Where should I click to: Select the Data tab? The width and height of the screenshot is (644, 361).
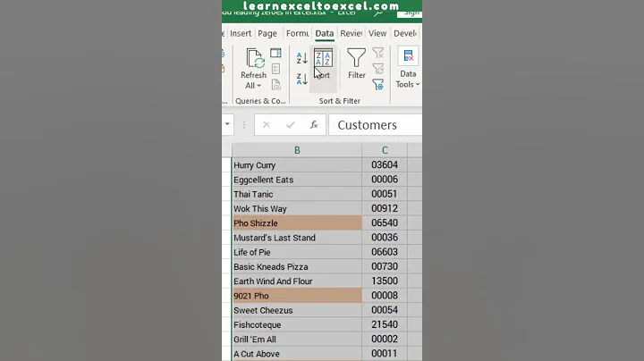325,33
